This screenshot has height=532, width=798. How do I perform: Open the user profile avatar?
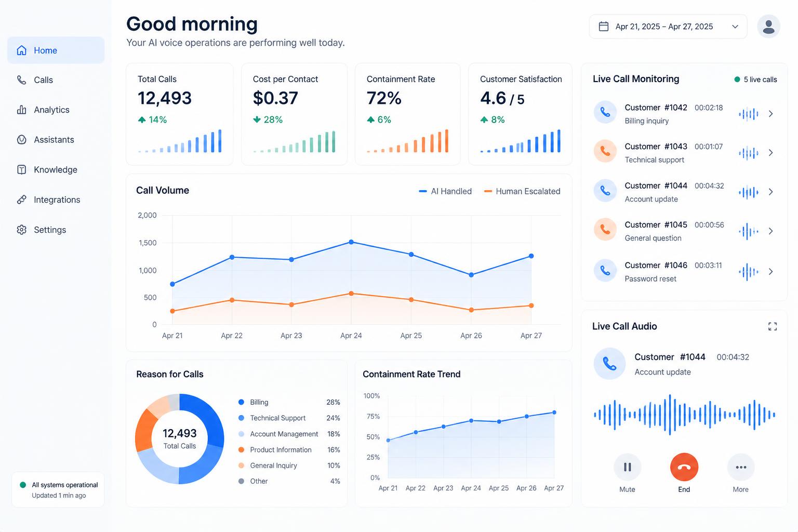(x=768, y=26)
